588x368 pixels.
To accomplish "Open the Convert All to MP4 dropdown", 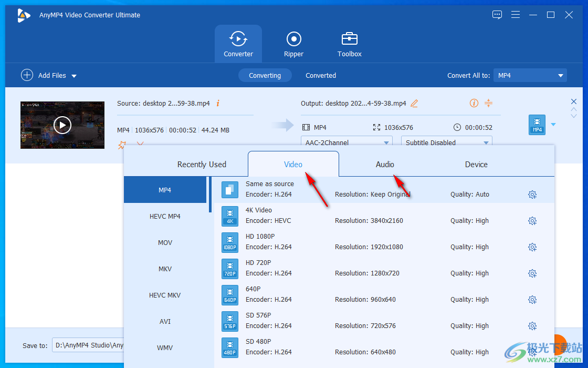I will tap(530, 76).
